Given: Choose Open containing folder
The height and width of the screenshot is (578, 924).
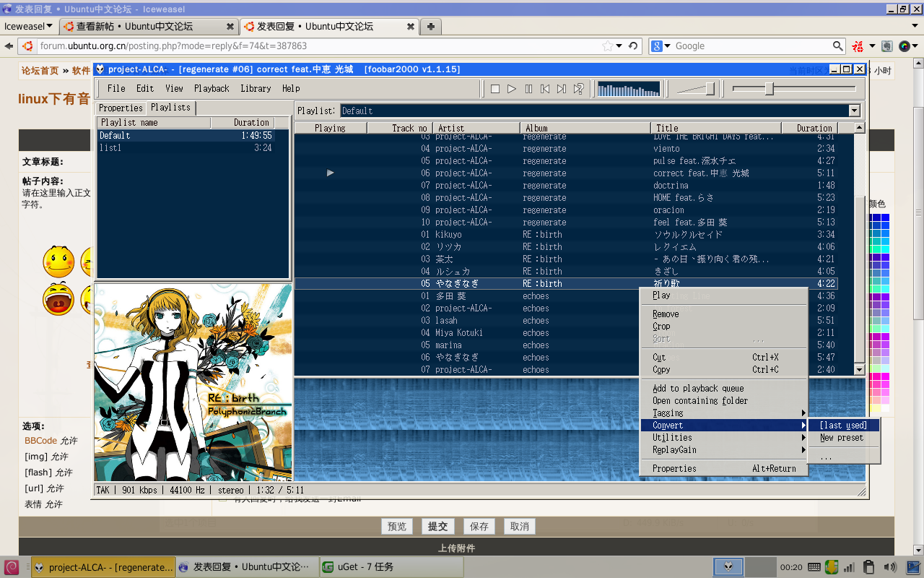Looking at the screenshot, I should (x=724, y=401).
